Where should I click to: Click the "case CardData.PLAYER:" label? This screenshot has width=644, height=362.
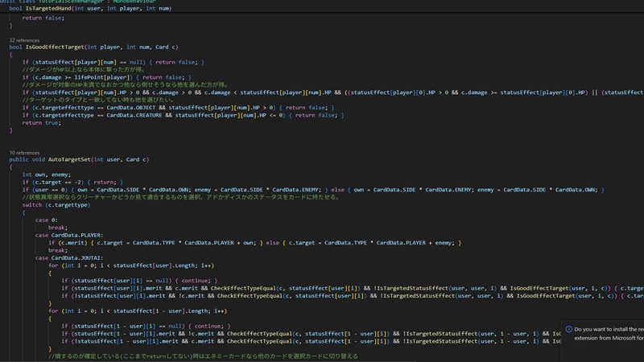pos(69,235)
